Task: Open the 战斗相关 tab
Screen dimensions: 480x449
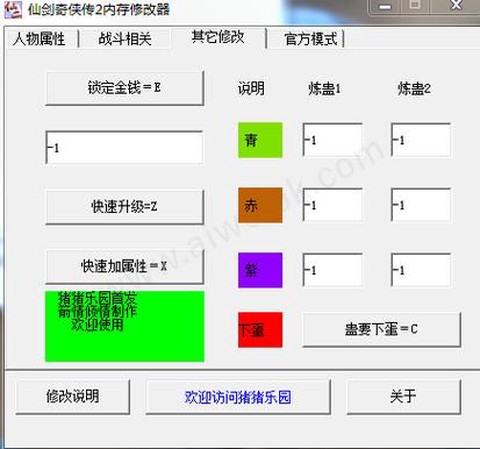Action: point(125,39)
